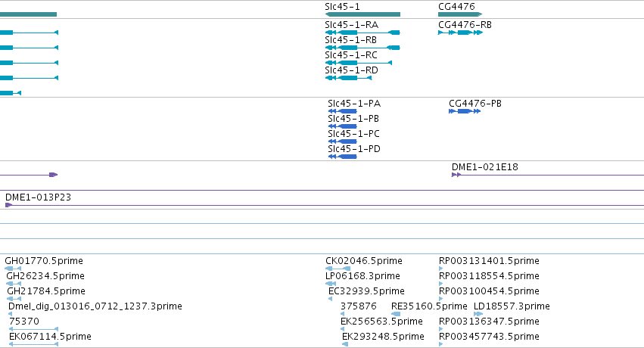Select the Slc45-1-PC protein feature
This screenshot has height=348, width=644.
click(343, 141)
